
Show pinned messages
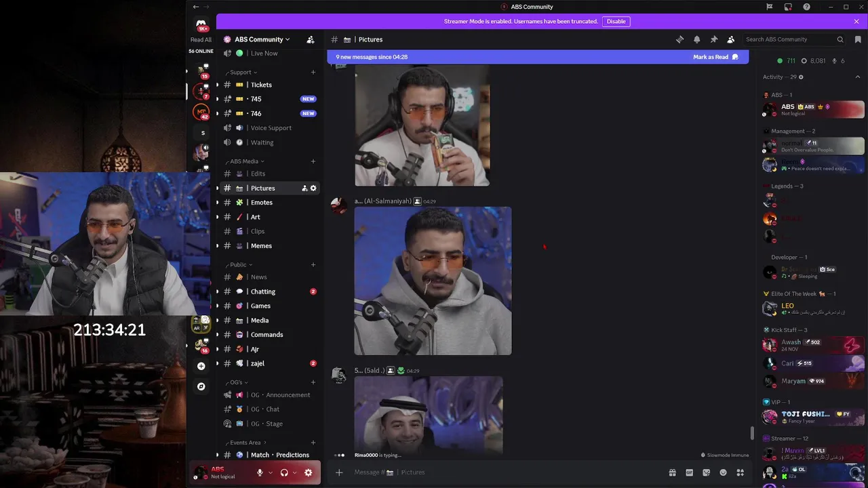coord(713,39)
